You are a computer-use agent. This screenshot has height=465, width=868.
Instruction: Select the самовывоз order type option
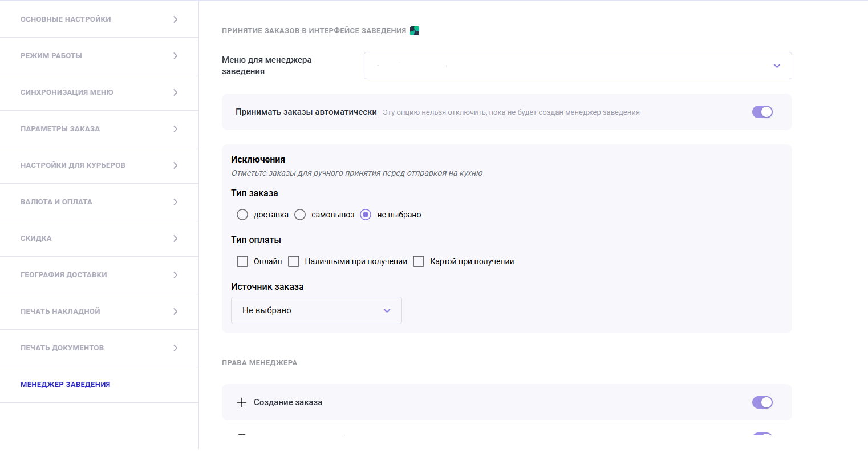tap(300, 215)
